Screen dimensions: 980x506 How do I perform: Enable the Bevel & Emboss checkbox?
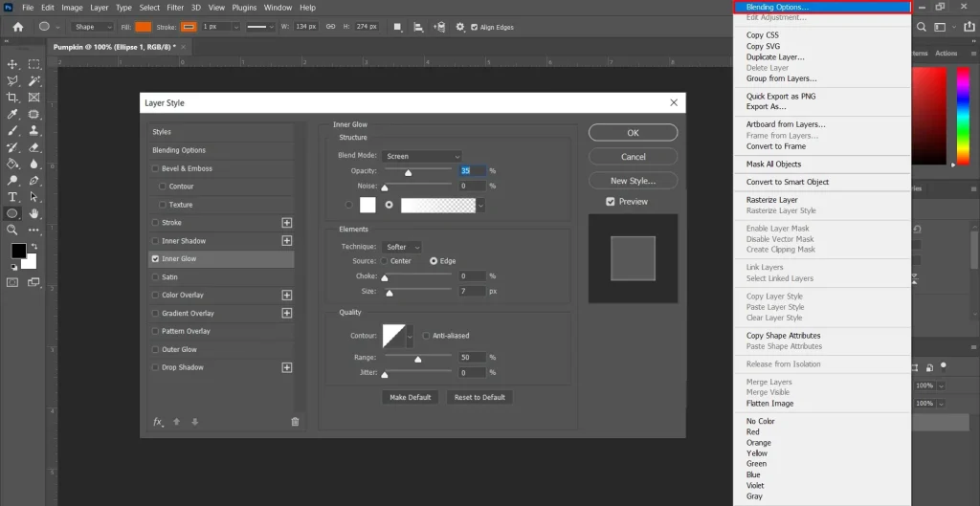[x=155, y=168]
